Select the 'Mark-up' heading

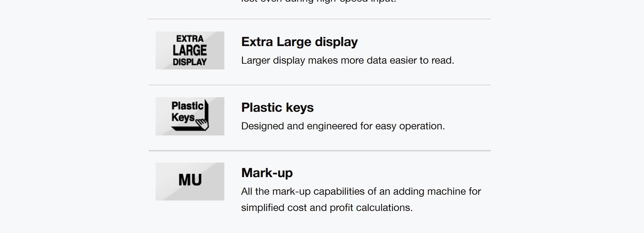(x=267, y=173)
